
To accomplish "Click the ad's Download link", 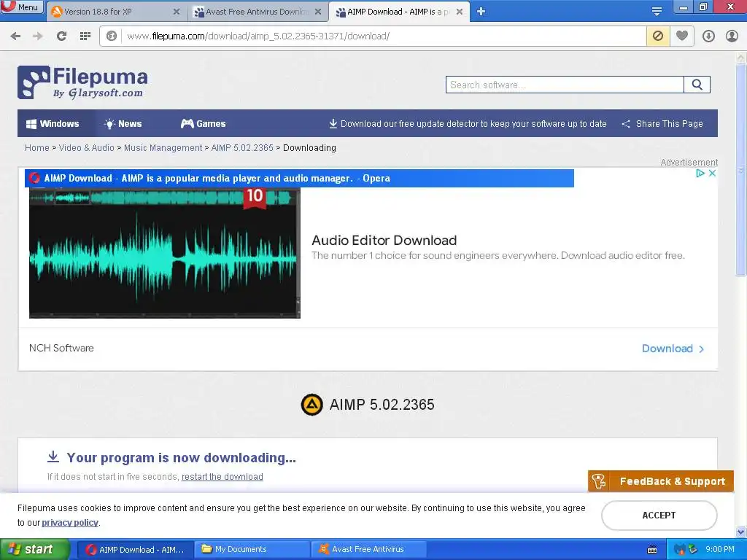I will point(673,349).
